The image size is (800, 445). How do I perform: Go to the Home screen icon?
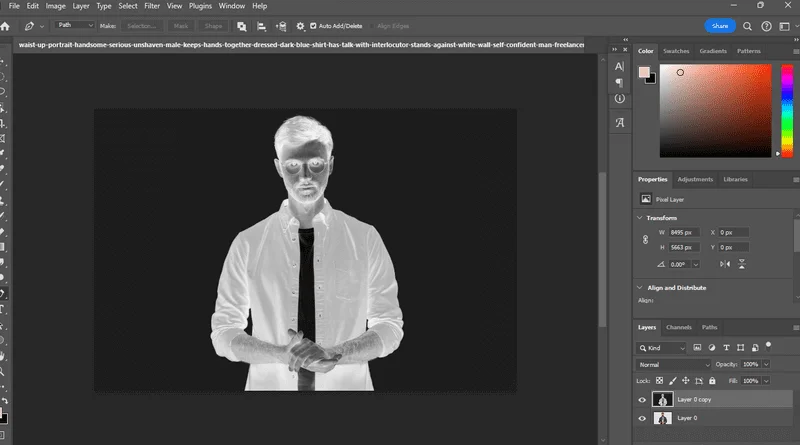pos(5,26)
